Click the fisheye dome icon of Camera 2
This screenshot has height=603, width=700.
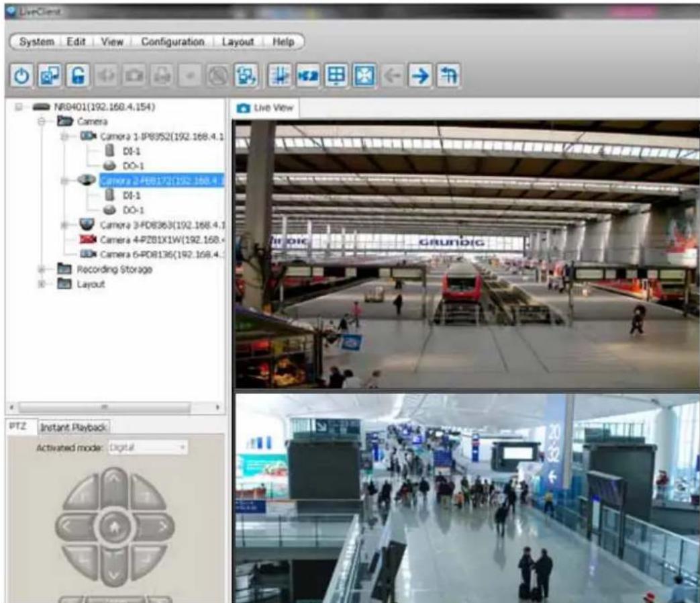point(87,180)
